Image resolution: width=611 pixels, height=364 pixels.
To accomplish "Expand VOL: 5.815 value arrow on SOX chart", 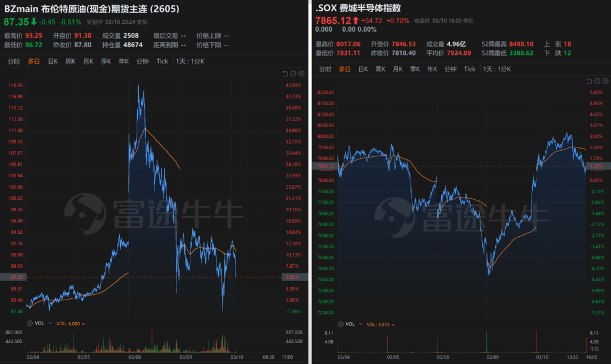I will pos(393,324).
